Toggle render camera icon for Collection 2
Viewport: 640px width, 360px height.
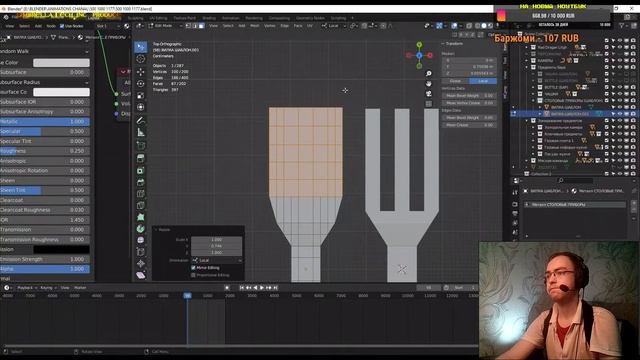pos(633,174)
